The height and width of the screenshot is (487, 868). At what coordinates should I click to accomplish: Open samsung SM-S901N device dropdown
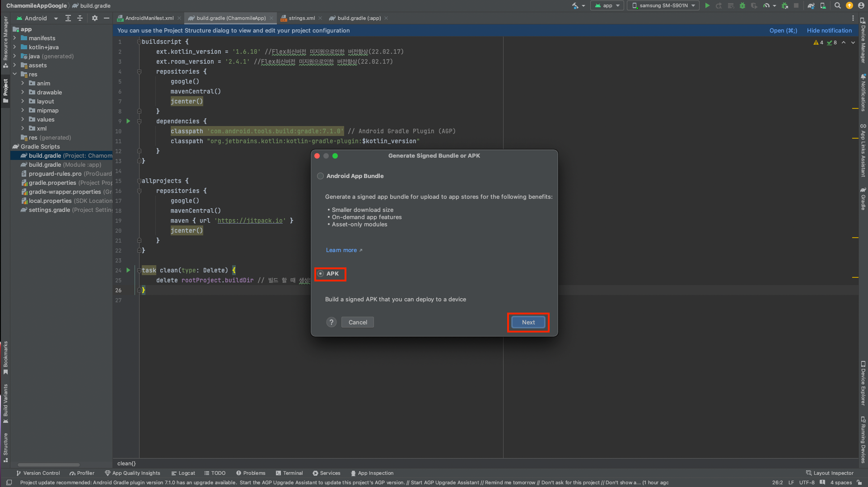663,5
